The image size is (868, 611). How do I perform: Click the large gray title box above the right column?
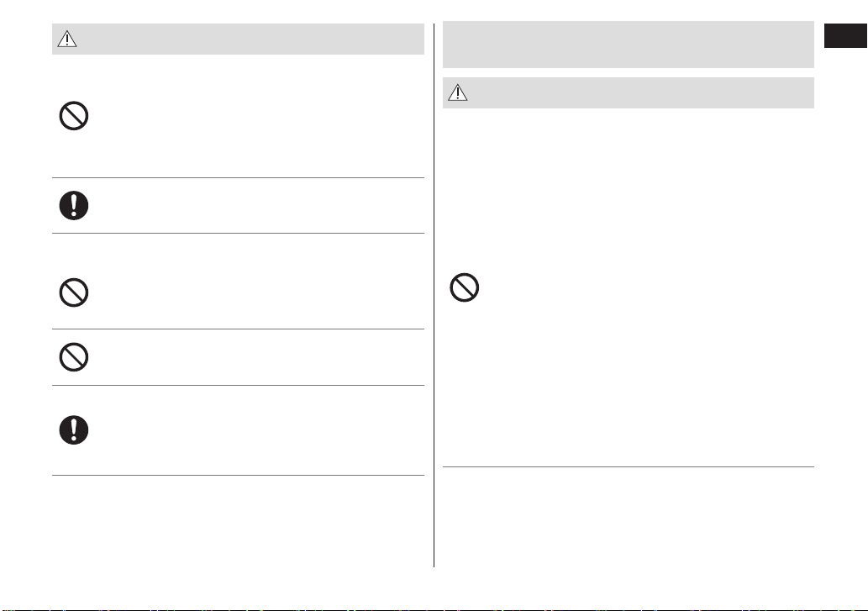629,45
